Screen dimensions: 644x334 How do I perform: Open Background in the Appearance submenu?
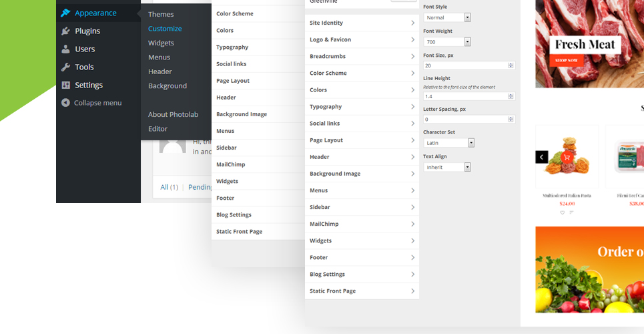(x=167, y=86)
